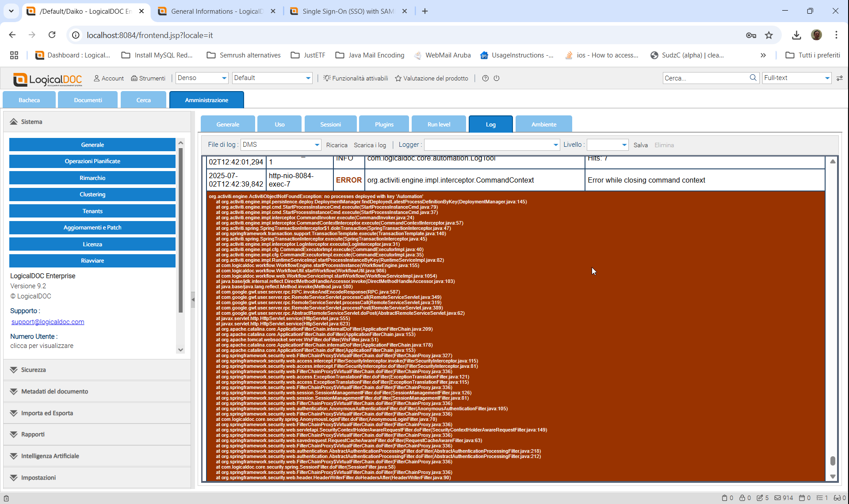
Task: Open the clipboard status icon in status bar
Action: (724, 498)
